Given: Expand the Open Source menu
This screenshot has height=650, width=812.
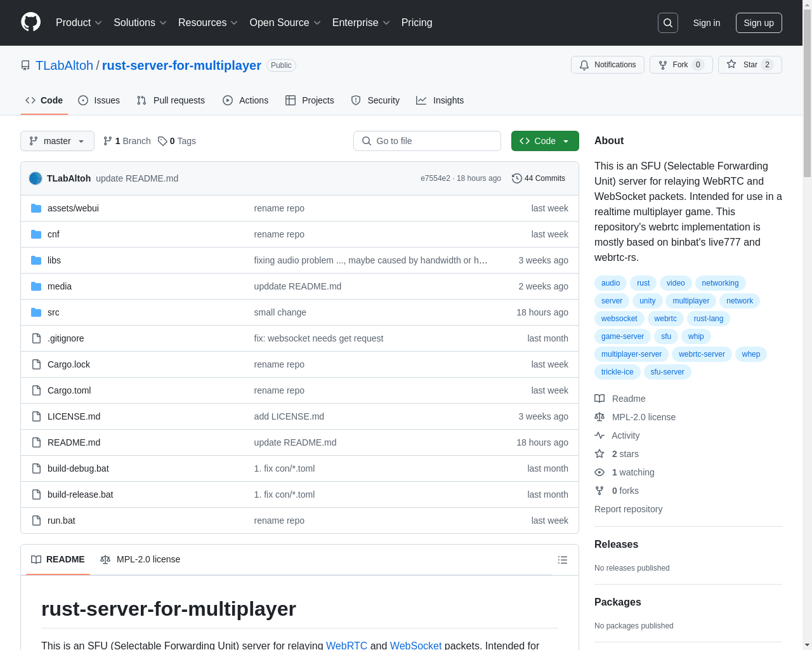Looking at the screenshot, I should [x=285, y=23].
